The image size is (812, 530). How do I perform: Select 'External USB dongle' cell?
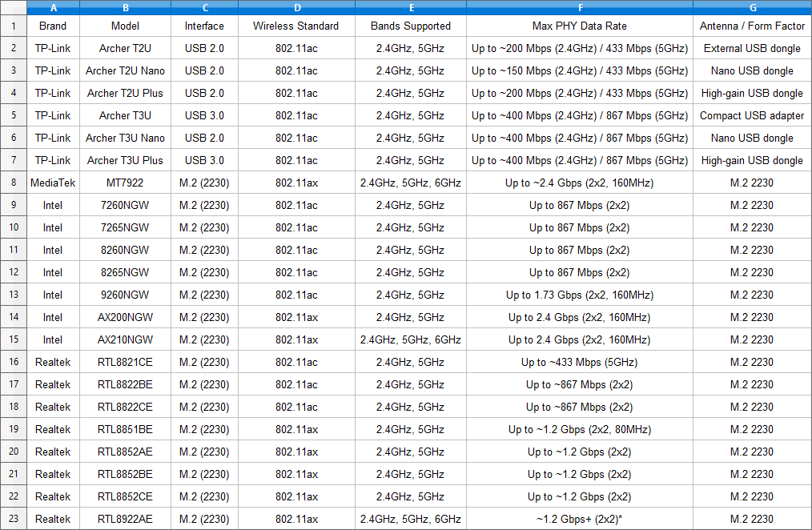point(752,48)
